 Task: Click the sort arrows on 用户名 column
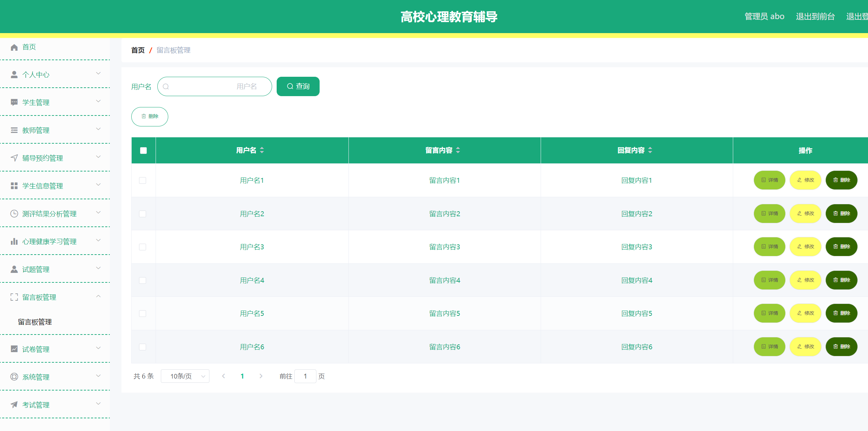pos(262,150)
